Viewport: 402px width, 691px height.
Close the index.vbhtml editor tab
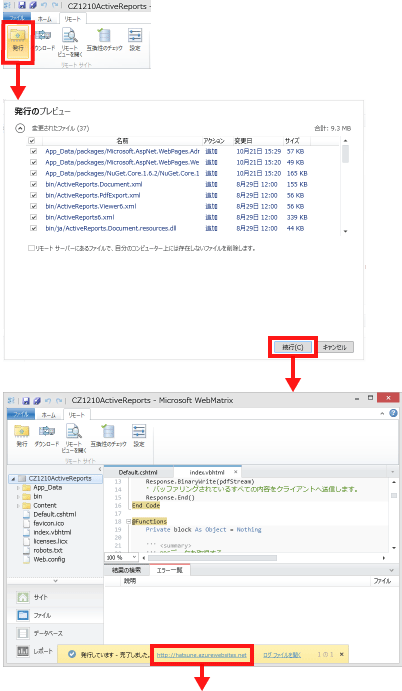[235, 472]
